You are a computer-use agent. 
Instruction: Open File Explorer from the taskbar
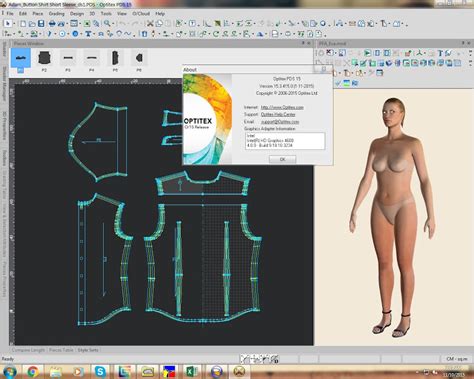[55, 371]
